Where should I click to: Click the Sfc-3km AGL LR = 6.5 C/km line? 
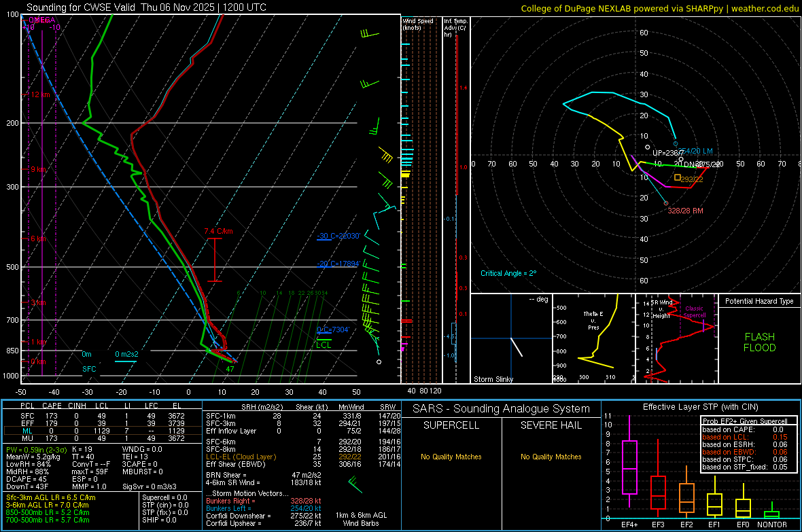[x=51, y=497]
